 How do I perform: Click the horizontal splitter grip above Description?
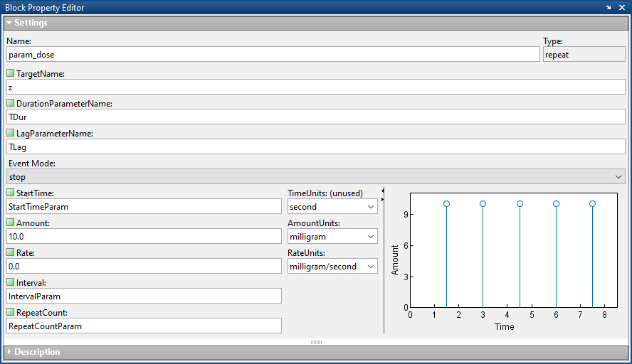click(x=316, y=342)
